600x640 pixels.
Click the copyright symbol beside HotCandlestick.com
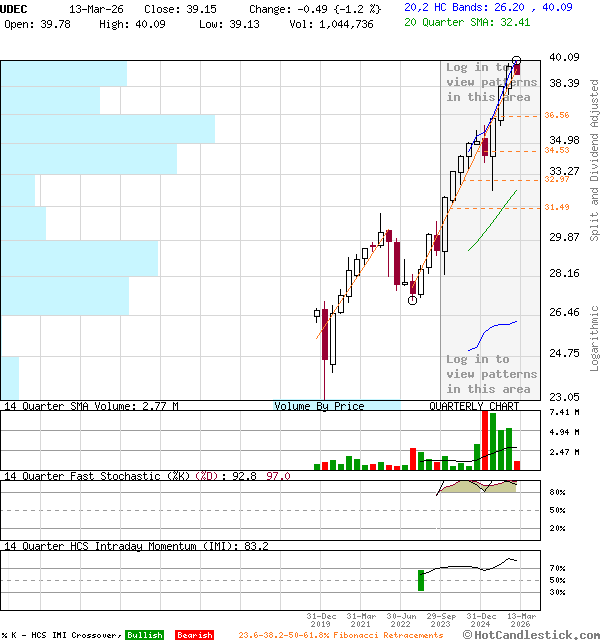(467, 634)
